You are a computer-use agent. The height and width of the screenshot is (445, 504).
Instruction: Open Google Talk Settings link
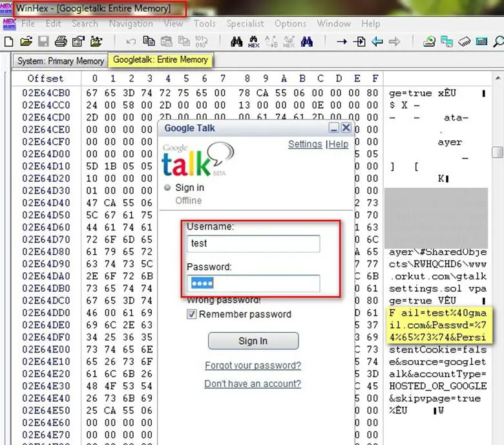[x=305, y=144]
